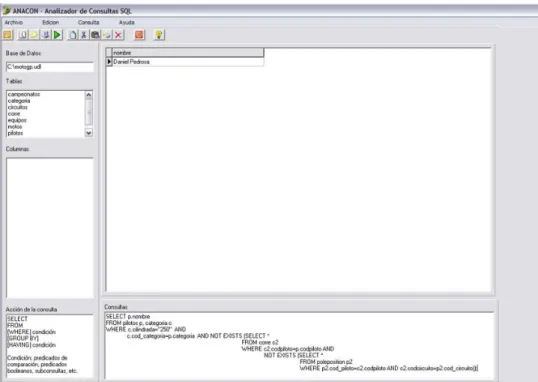Click the SELECT p.nombre query line
The image size is (538, 382).
tap(128, 316)
